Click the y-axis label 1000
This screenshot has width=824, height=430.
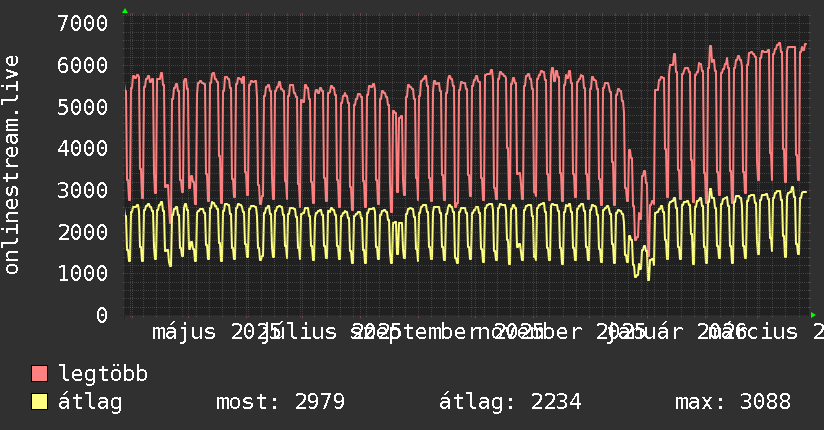point(83,273)
